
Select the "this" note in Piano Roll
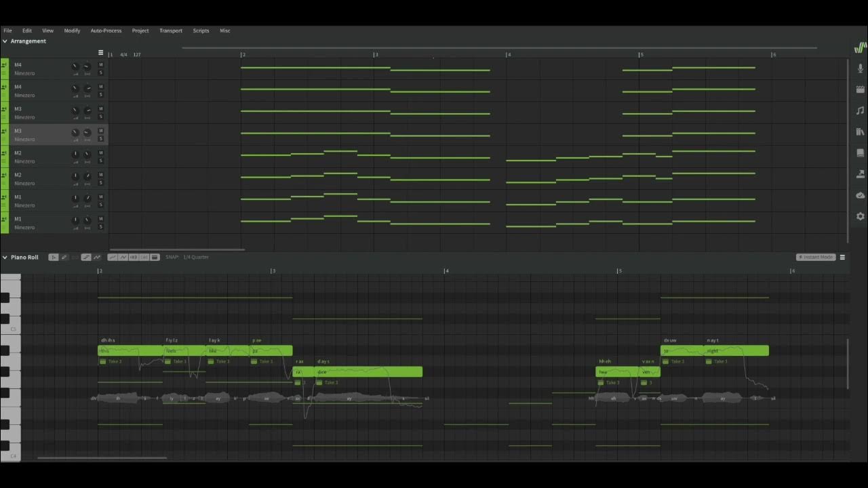pos(130,350)
